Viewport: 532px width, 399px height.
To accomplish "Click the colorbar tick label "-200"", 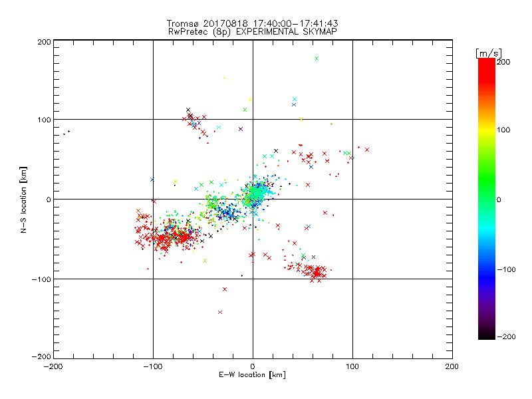I will click(506, 337).
